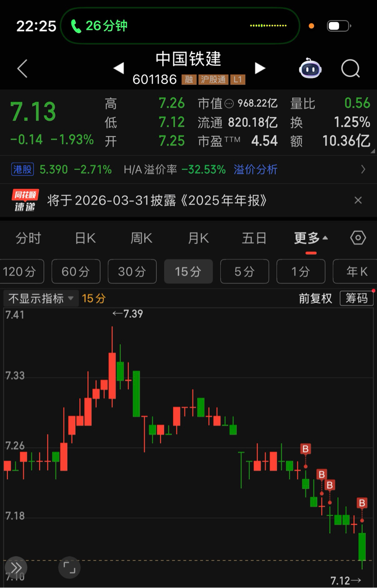Tap the L1 level tag
Screen dimensions: 377x588
[238, 80]
